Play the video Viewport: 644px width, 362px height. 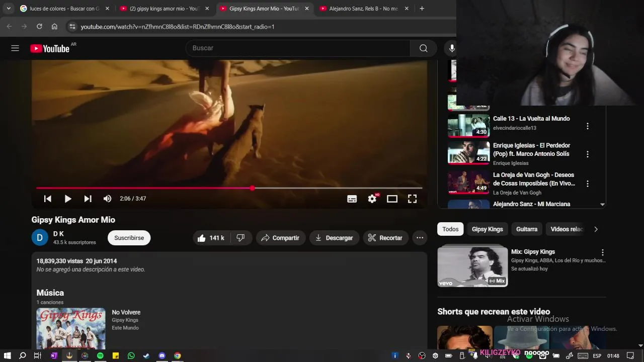coord(67,199)
